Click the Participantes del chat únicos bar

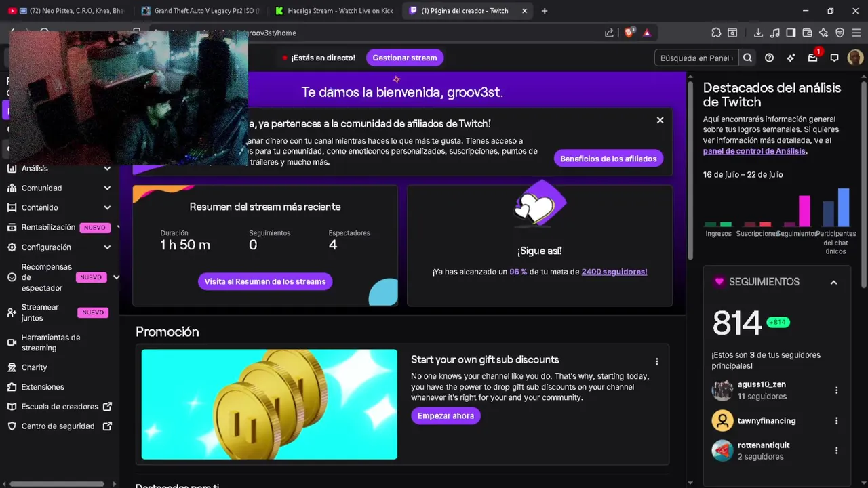coord(844,207)
